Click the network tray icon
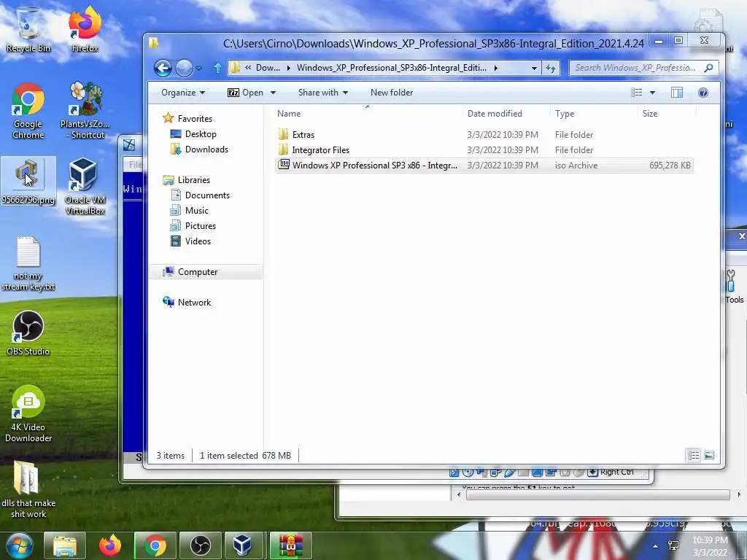 [x=673, y=545]
